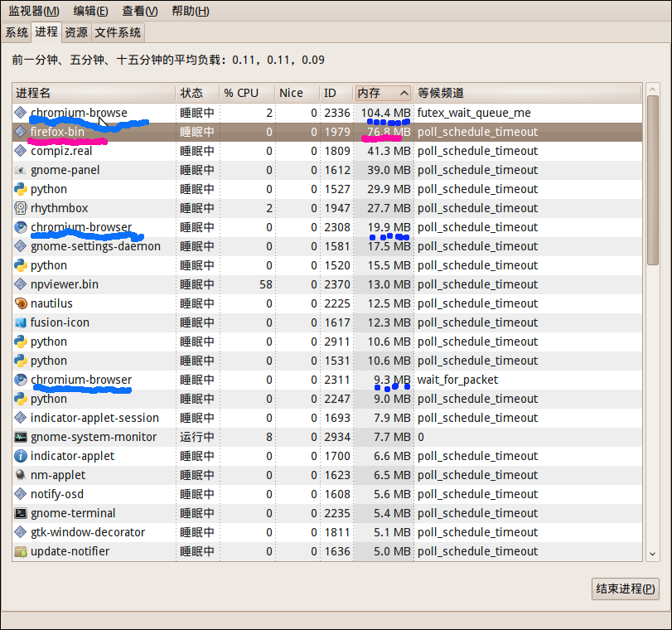Click the Python icon for PID 1520
This screenshot has width=672, height=630.
click(x=20, y=265)
